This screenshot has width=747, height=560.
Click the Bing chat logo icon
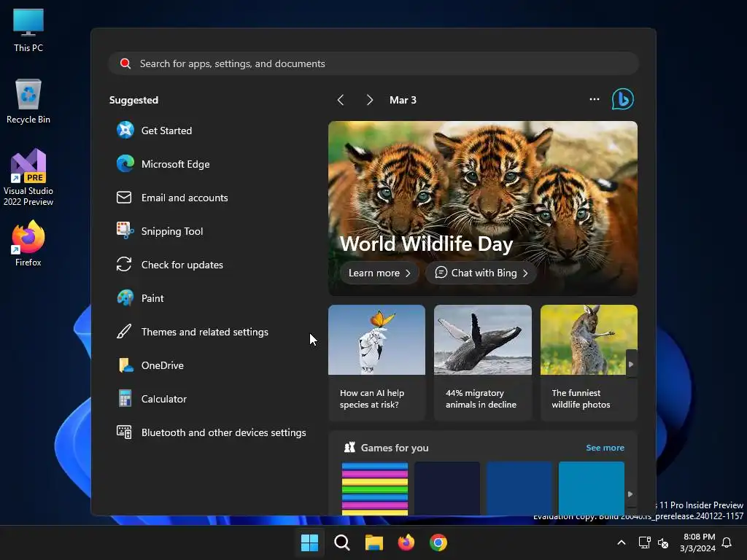coord(623,99)
